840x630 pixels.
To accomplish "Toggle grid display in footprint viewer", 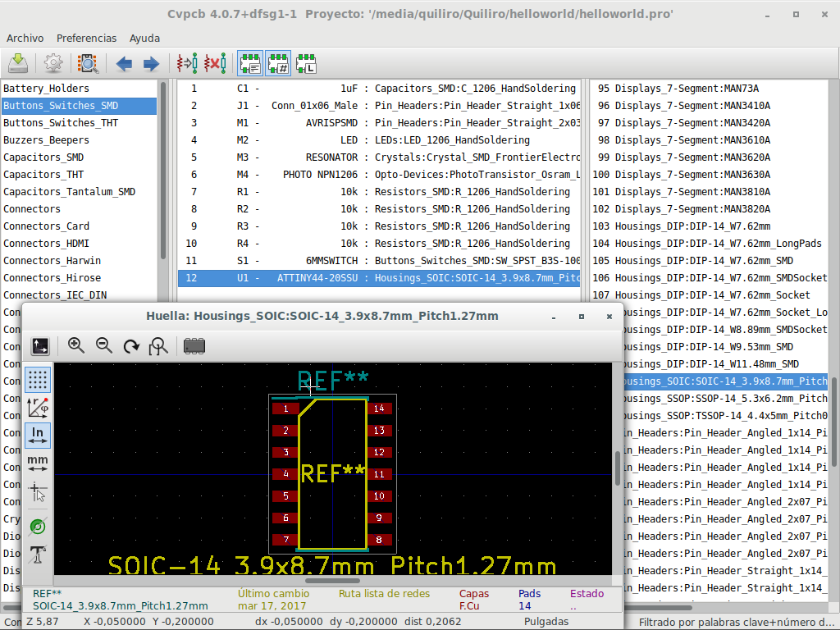I will [38, 379].
